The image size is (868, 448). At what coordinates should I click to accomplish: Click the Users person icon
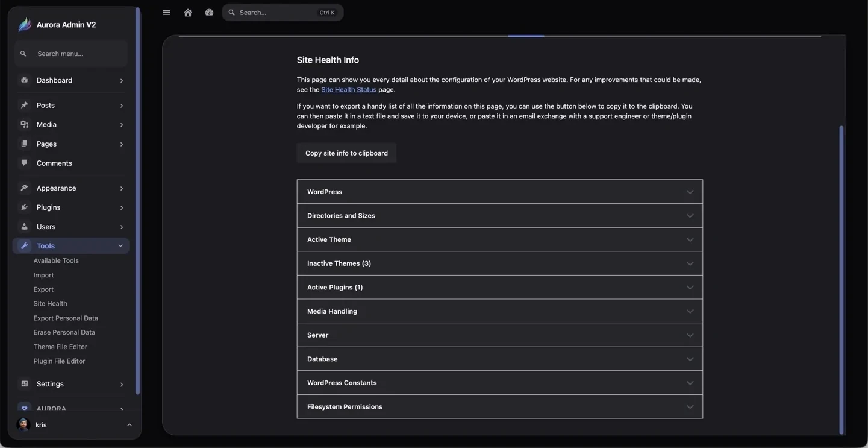click(x=24, y=227)
